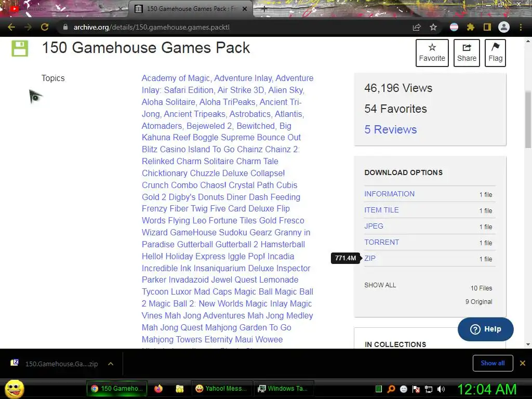The image size is (532, 399).
Task: Open the Extensions puzzle icon
Action: pos(470,27)
